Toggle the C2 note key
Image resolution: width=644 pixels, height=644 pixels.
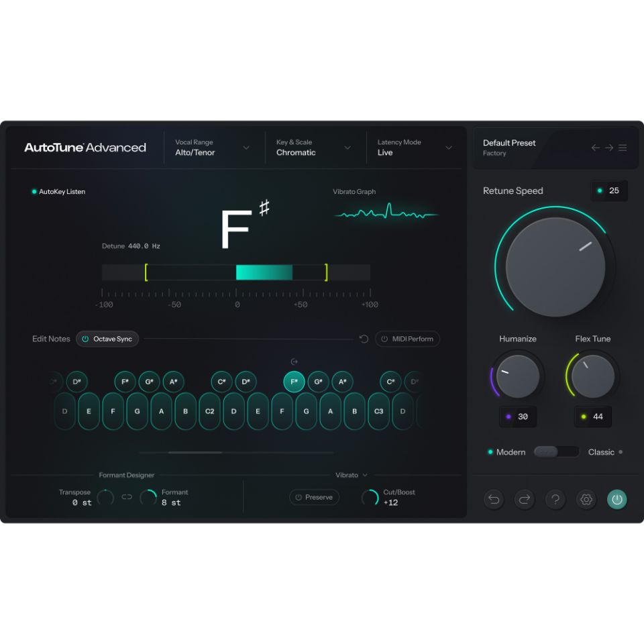(209, 411)
